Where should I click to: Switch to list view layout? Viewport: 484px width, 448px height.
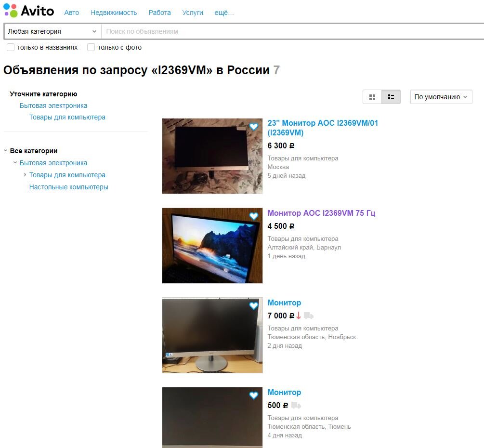391,97
